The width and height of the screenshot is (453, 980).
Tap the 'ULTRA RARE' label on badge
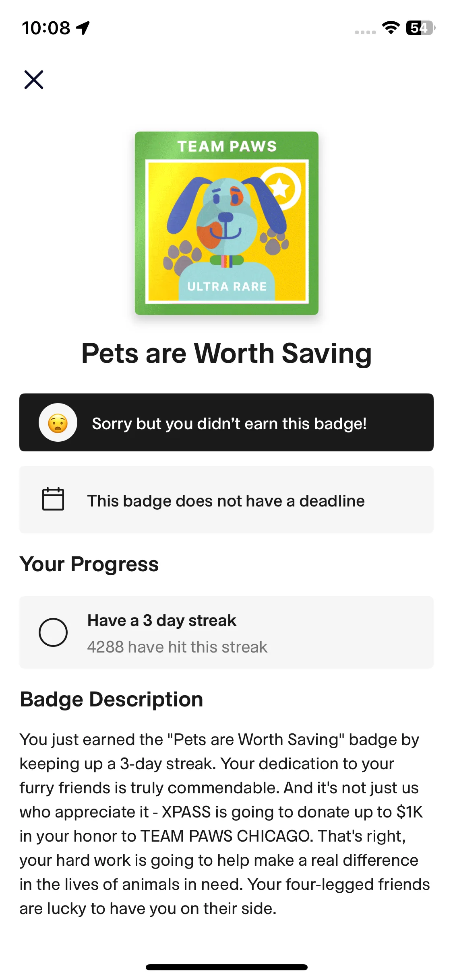point(227,286)
